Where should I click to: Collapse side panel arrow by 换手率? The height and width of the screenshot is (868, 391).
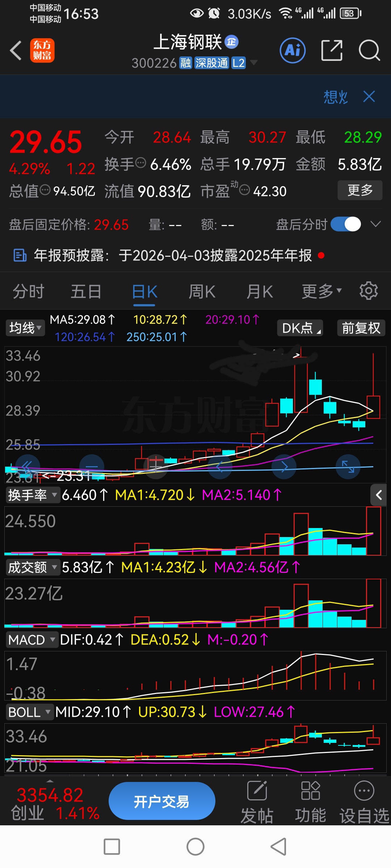coord(379,495)
